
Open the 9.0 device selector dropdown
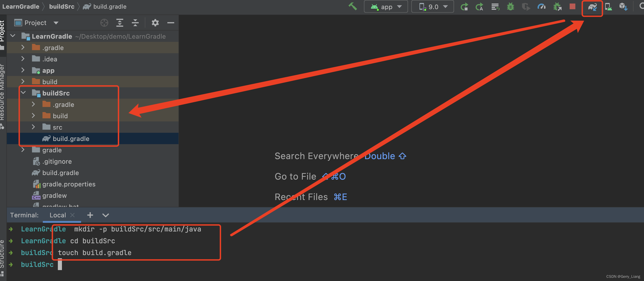[432, 7]
